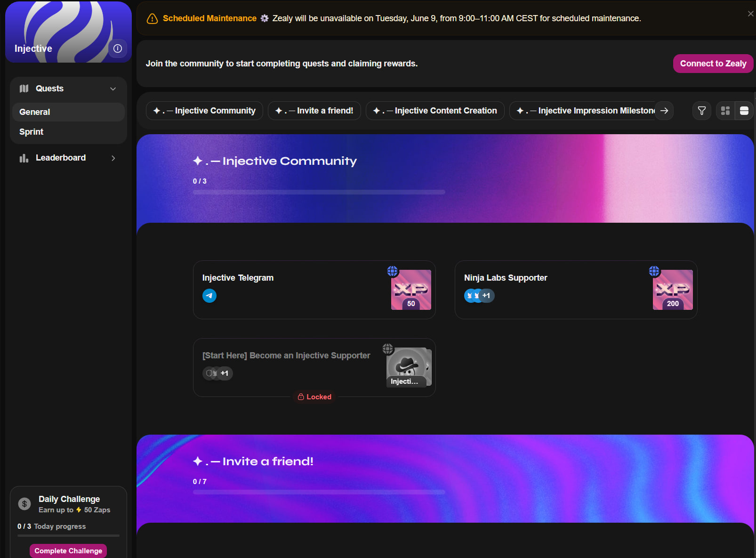Switch to grid view layout icon

click(x=725, y=111)
